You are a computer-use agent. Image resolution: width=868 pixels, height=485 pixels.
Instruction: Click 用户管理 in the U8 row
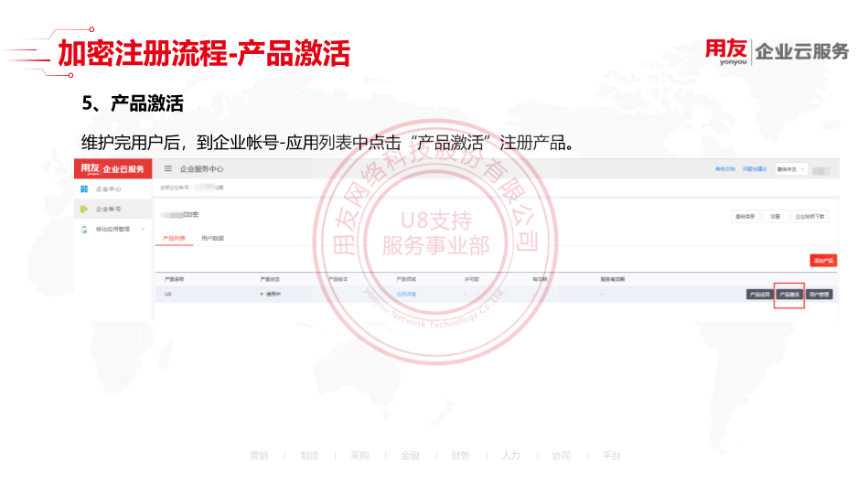820,295
